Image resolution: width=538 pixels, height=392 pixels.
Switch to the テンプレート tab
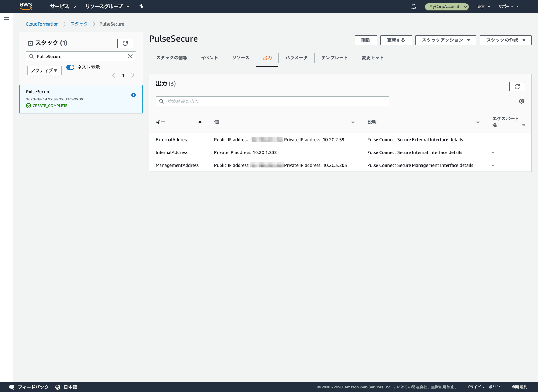click(334, 58)
